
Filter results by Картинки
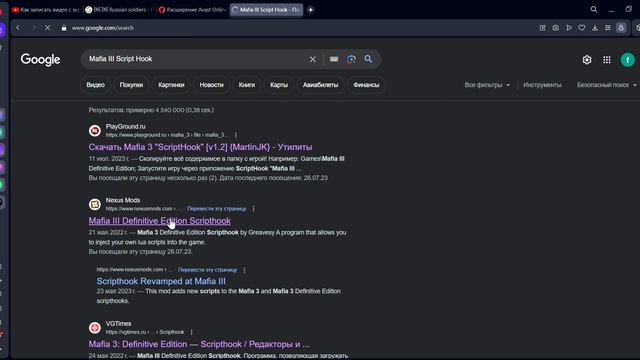point(171,85)
